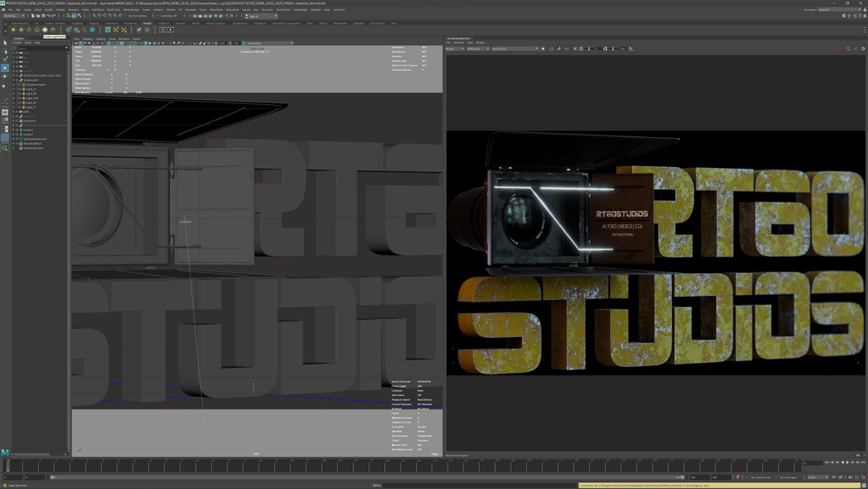
Task: Select Light_LF in the Outliner
Action: coord(30,89)
